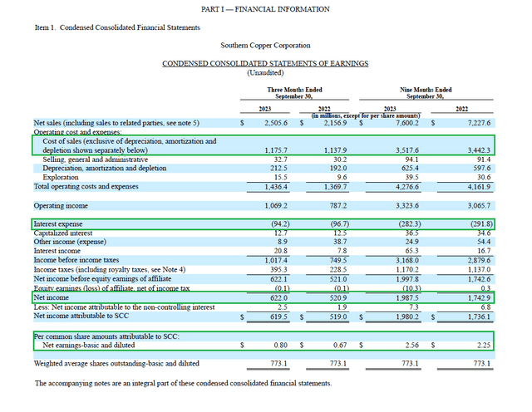Select the Selling, general and administrative value 32.7

(281, 159)
